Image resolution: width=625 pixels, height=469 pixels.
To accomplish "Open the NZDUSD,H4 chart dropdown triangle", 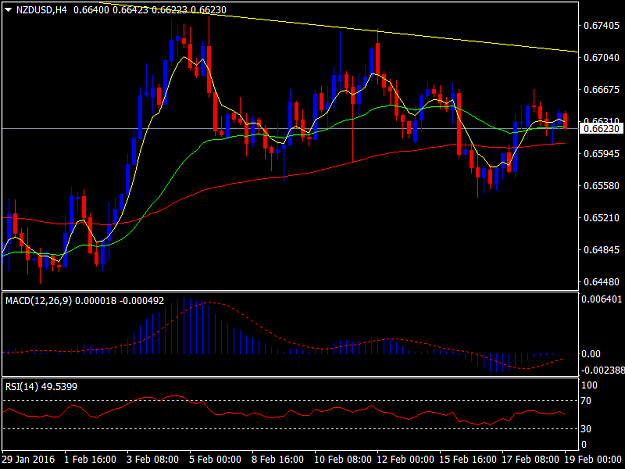I will tap(9, 10).
